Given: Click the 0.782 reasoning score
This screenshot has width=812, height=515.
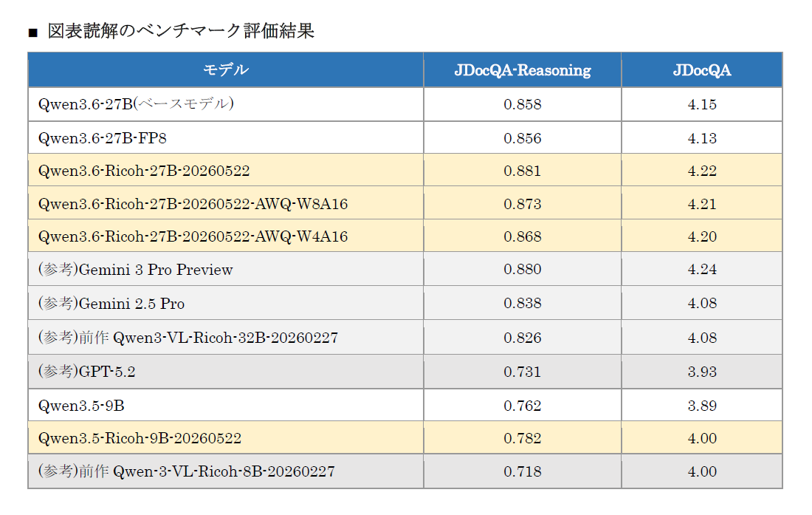Looking at the screenshot, I should tap(523, 438).
